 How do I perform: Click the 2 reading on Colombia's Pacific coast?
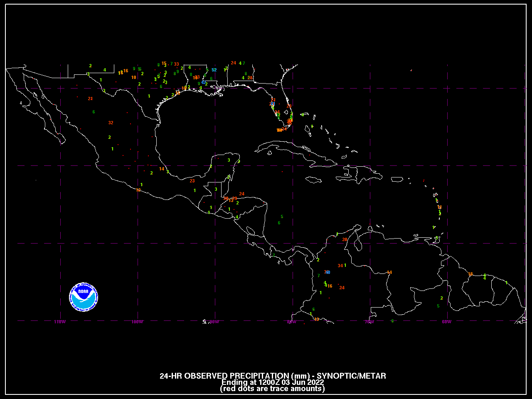click(318, 260)
